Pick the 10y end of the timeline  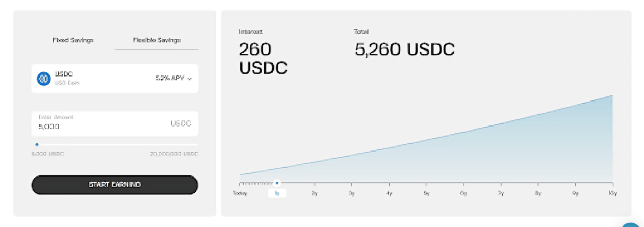pyautogui.click(x=612, y=193)
